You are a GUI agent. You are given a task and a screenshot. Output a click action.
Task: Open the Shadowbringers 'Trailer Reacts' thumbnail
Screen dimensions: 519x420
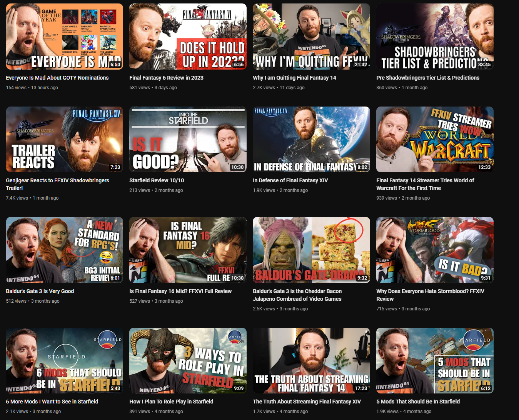65,139
